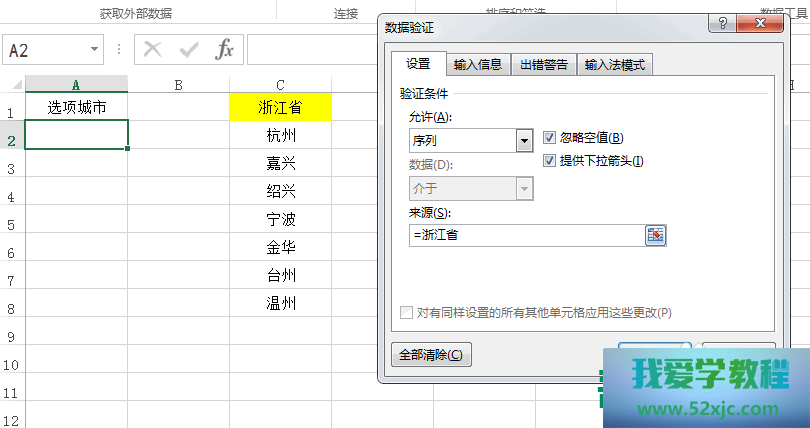This screenshot has width=810, height=428.
Task: Open Insert Function via the fx icon
Action: coord(225,49)
